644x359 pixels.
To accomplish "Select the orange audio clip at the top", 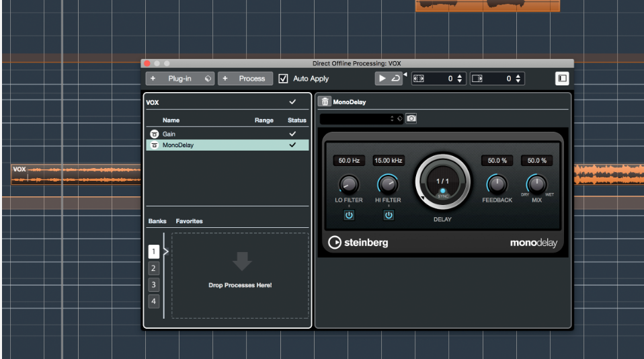I will click(487, 5).
